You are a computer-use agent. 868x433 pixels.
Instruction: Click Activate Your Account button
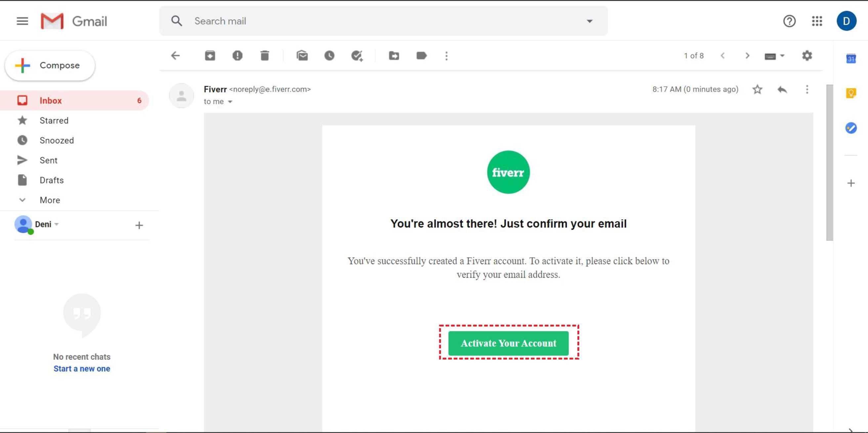click(508, 343)
